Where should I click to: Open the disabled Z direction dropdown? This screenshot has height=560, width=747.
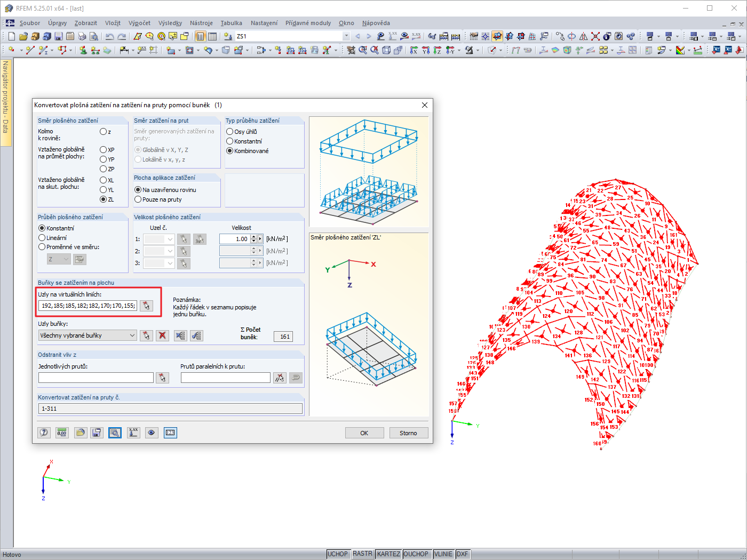66,259
